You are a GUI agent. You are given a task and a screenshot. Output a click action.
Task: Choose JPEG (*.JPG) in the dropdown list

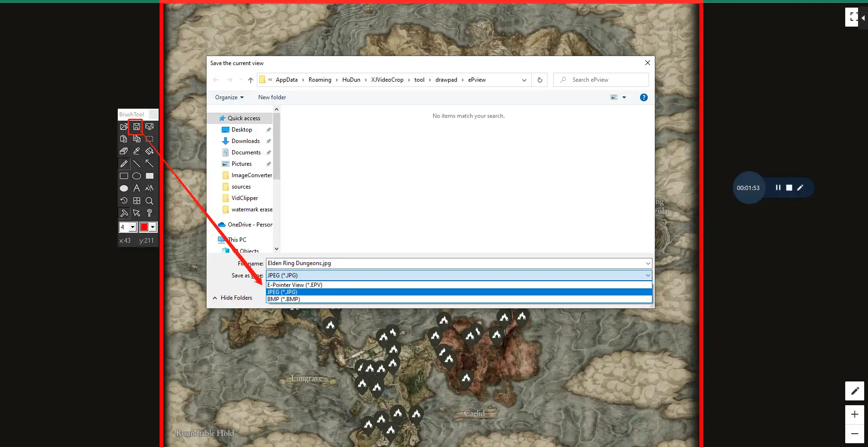[x=459, y=292]
